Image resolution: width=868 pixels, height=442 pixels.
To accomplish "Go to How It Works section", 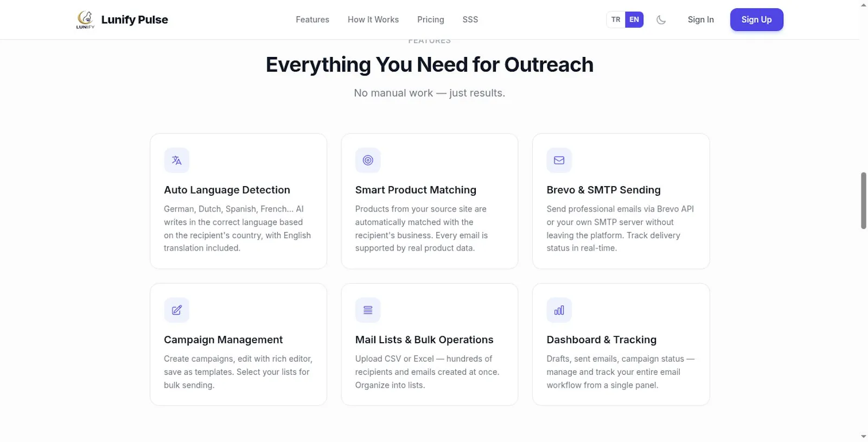I will [373, 20].
